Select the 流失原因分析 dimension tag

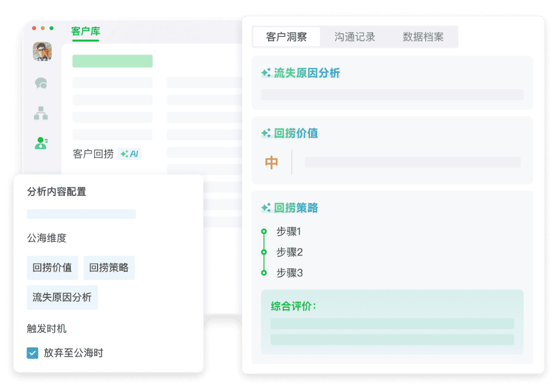tap(62, 297)
